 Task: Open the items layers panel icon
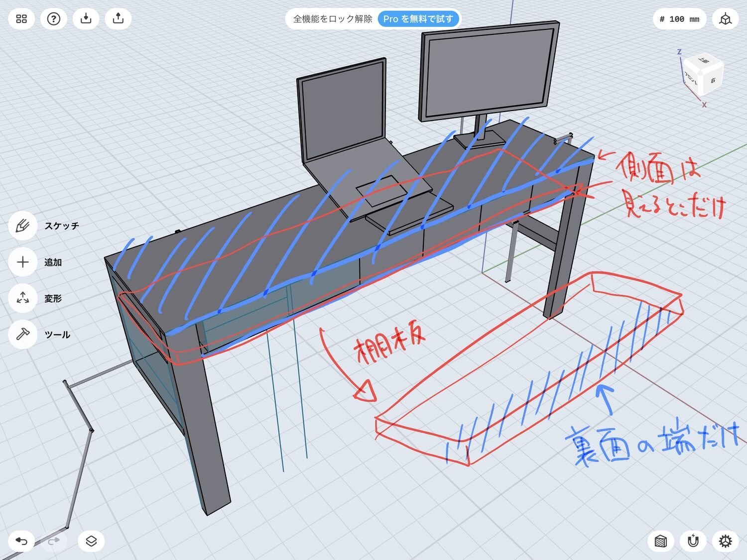click(x=91, y=541)
